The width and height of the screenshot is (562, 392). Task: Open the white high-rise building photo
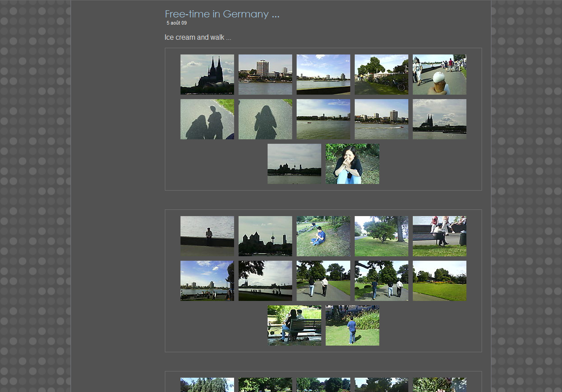265,75
